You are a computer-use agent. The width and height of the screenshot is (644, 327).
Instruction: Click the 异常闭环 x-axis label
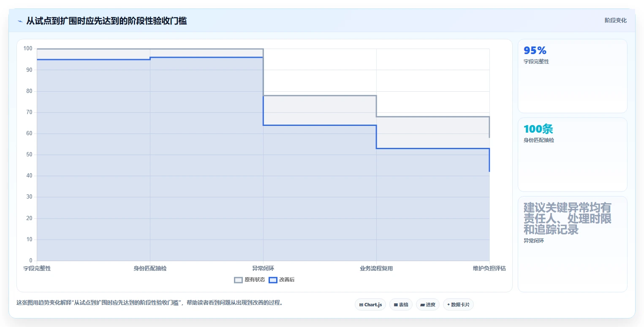pyautogui.click(x=263, y=268)
